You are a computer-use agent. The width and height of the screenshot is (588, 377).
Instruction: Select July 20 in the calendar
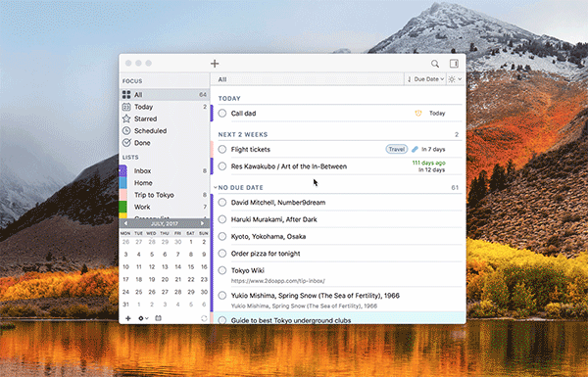click(165, 279)
